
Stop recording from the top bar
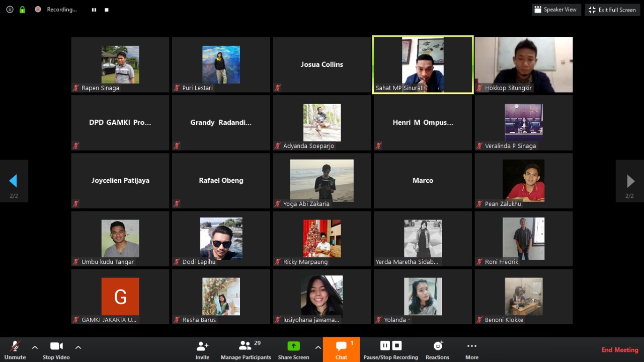(x=107, y=10)
